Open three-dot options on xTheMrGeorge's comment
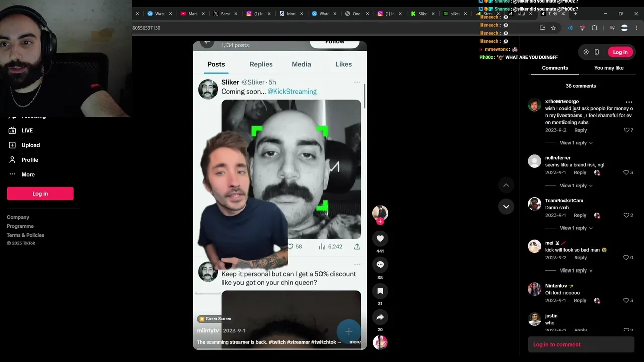Viewport: 644px width, 362px height. [629, 102]
